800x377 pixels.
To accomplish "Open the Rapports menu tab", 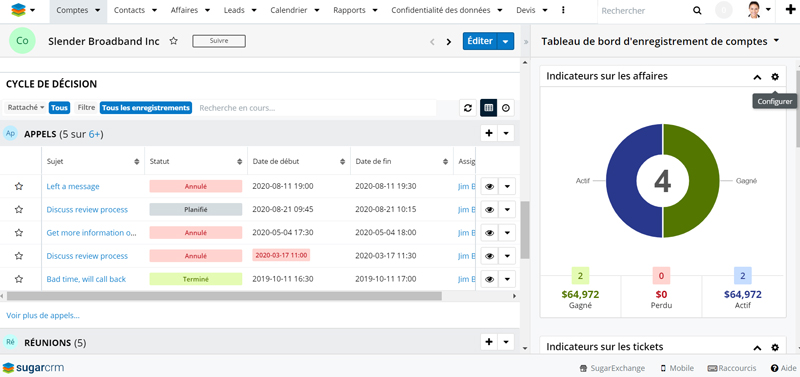I will [355, 10].
